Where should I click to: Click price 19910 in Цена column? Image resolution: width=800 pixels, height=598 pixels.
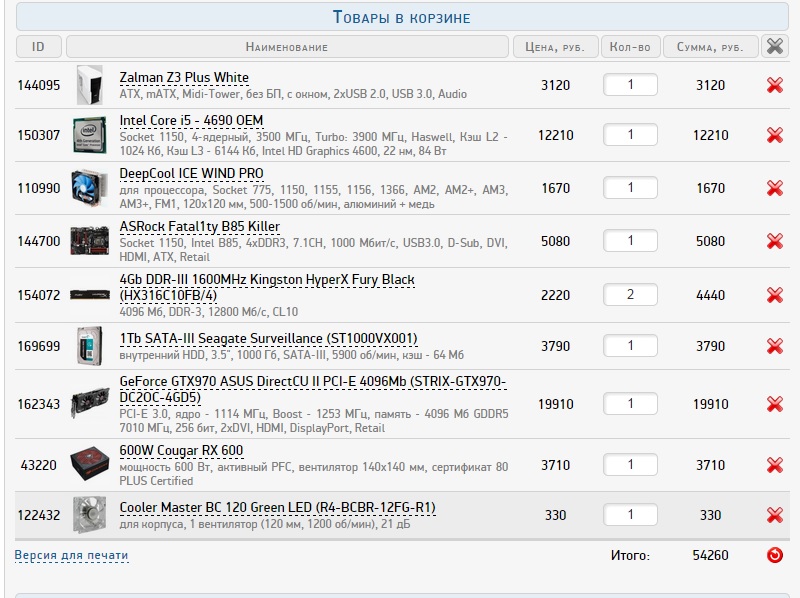[x=556, y=404]
